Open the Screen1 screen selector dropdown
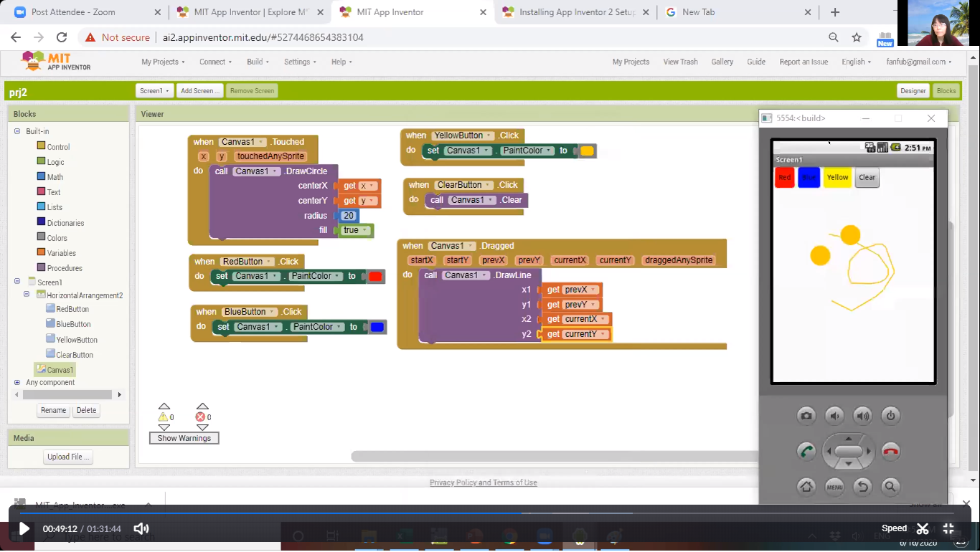The image size is (980, 552). click(154, 91)
